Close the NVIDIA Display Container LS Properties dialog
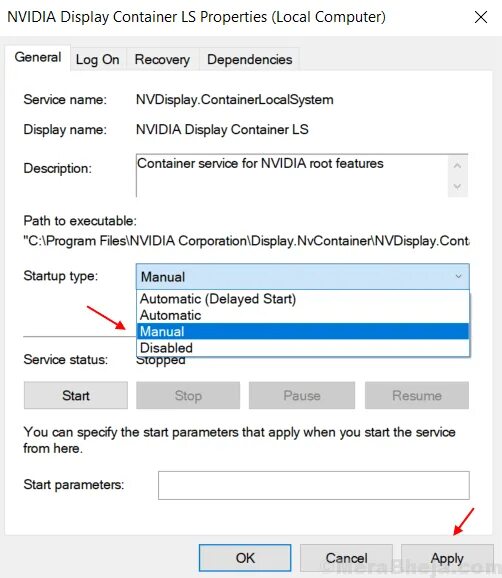 tap(481, 17)
